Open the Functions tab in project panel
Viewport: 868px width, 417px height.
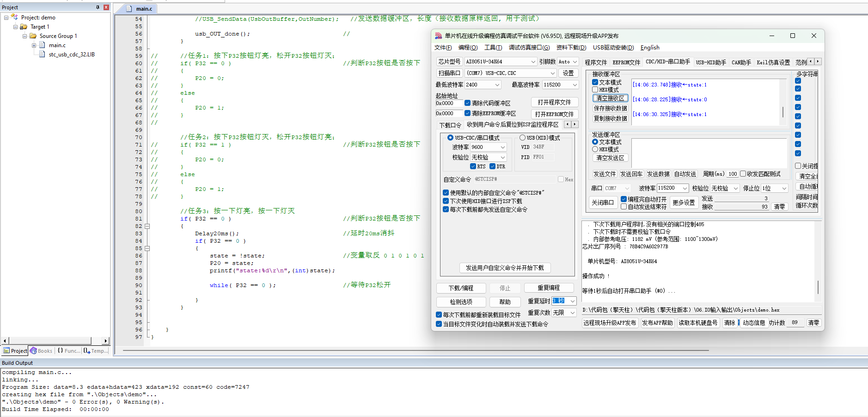(x=68, y=351)
